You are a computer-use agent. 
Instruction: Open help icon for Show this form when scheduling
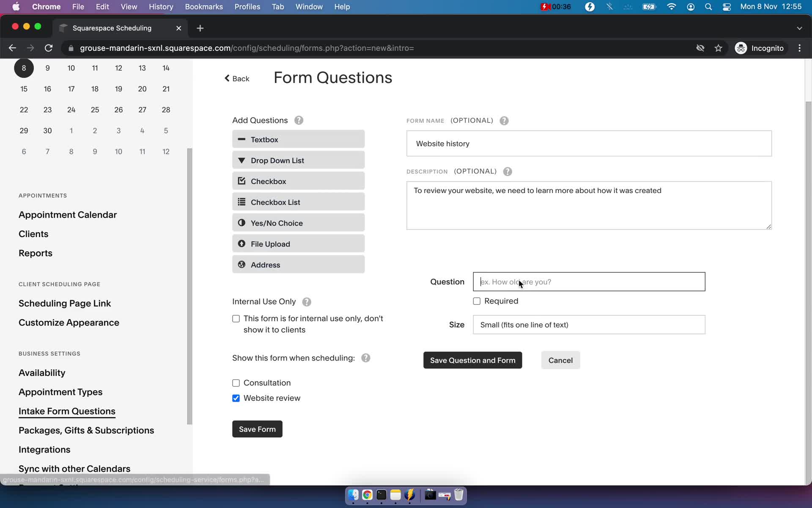(366, 358)
